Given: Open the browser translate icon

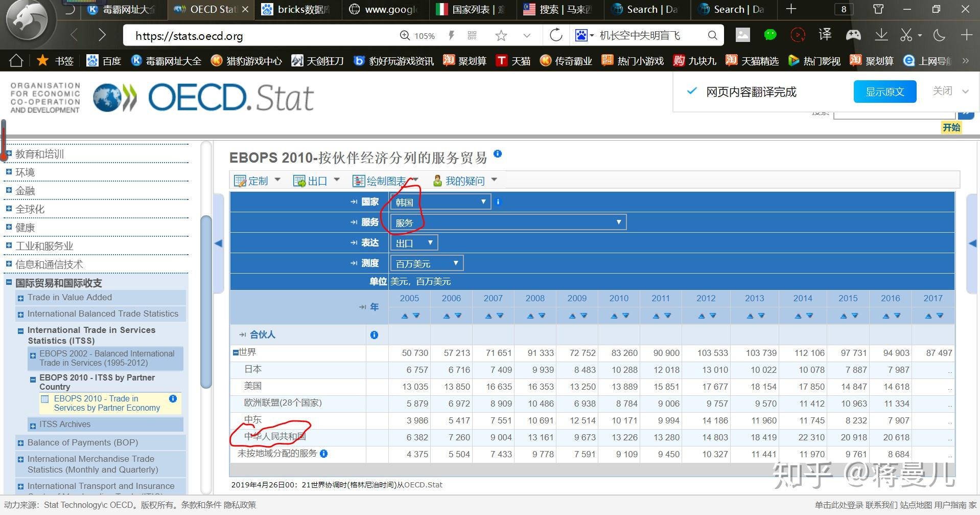Looking at the screenshot, I should click(x=825, y=35).
